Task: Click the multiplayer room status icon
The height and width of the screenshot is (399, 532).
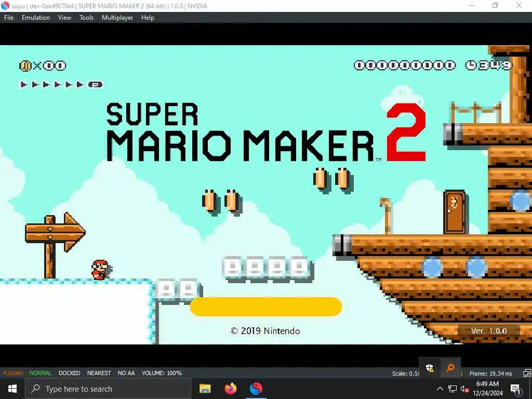Action: pos(527,373)
